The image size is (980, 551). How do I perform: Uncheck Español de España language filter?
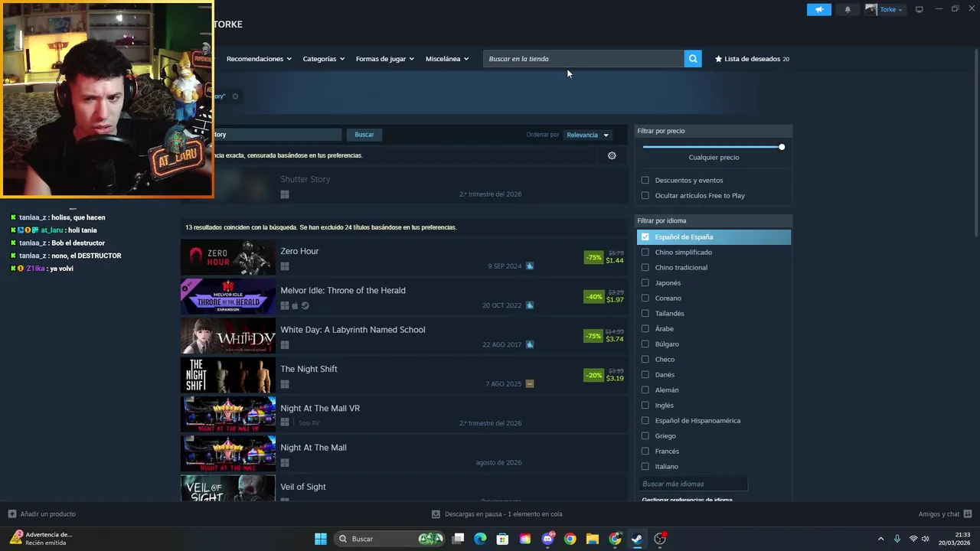645,237
